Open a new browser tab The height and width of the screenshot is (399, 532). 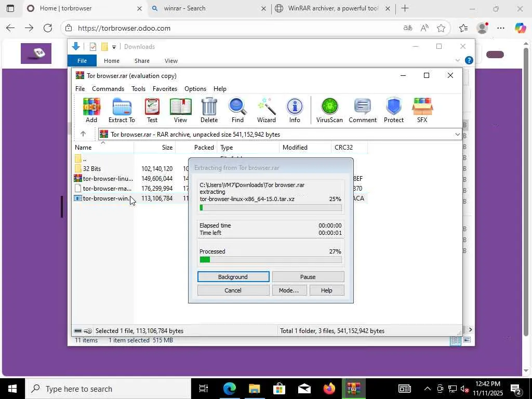(405, 8)
